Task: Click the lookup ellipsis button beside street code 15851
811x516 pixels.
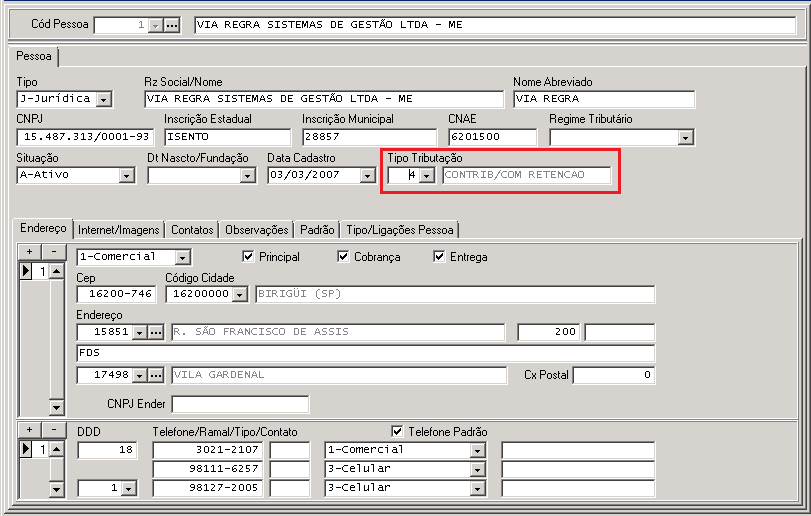Action: (x=155, y=332)
